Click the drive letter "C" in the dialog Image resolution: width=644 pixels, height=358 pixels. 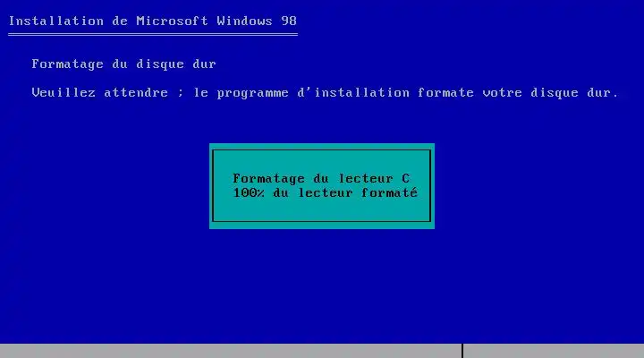pos(406,179)
